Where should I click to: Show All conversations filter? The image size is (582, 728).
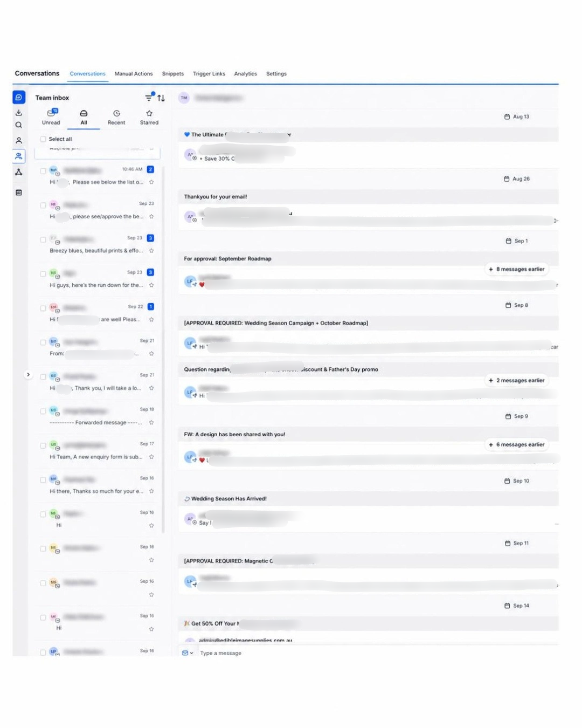(84, 117)
